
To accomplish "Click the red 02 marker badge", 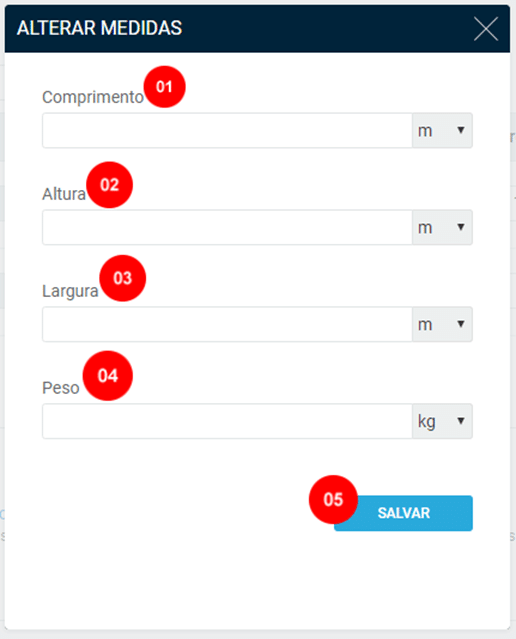I will [110, 185].
